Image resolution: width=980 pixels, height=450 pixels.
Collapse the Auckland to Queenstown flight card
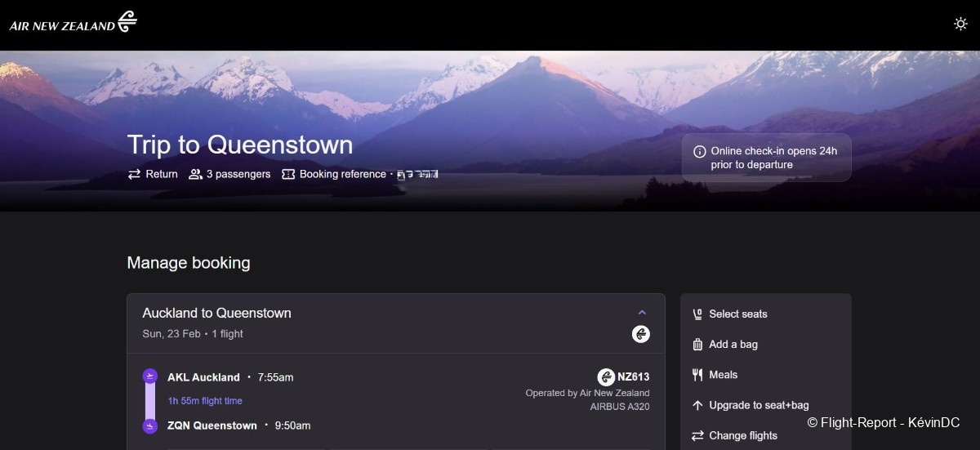pos(642,313)
